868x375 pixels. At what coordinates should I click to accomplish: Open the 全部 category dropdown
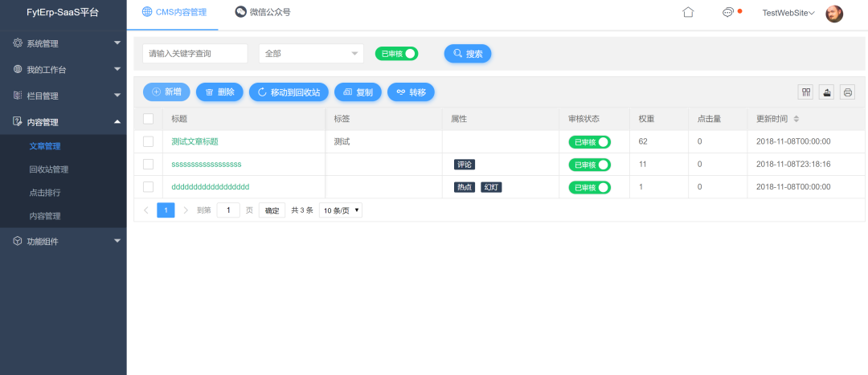pos(311,54)
